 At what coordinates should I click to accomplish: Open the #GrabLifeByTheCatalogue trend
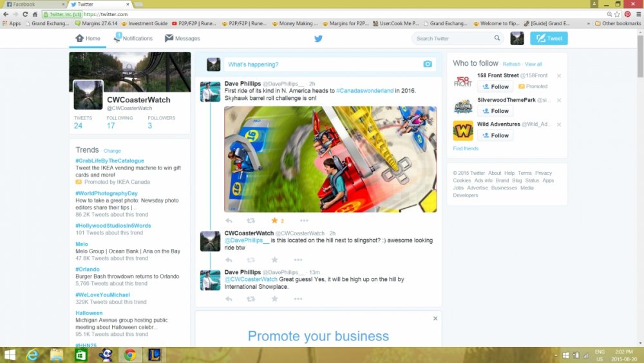pos(109,161)
